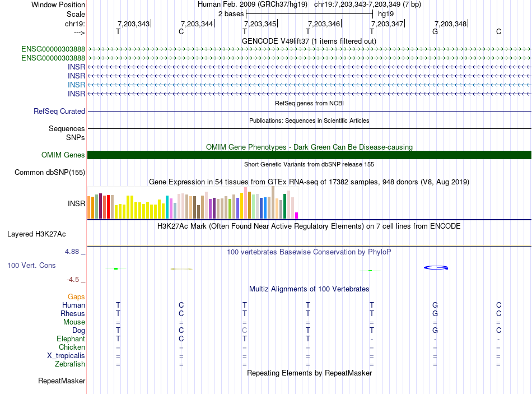Viewport: 532px width, 394px height.
Task: Click the orange Gaps label
Action: coord(76,296)
